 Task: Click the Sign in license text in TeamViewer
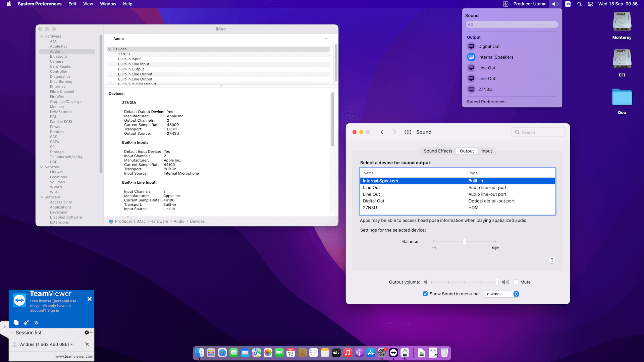53,310
